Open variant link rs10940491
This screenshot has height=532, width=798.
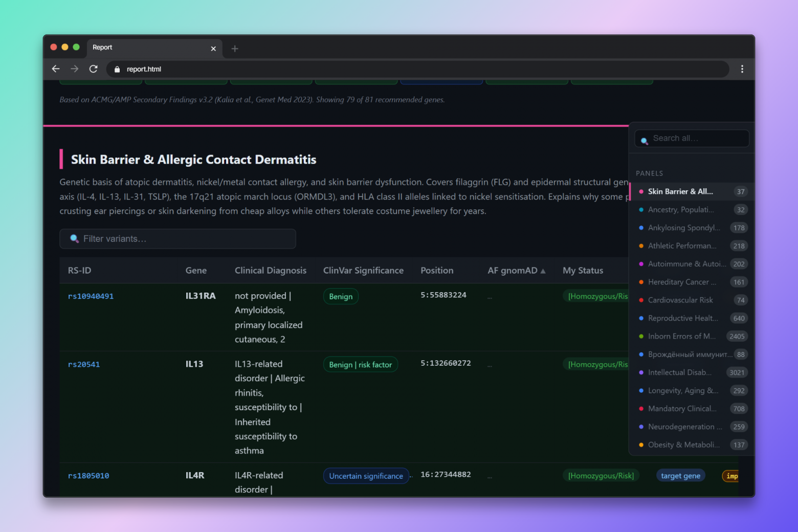91,296
